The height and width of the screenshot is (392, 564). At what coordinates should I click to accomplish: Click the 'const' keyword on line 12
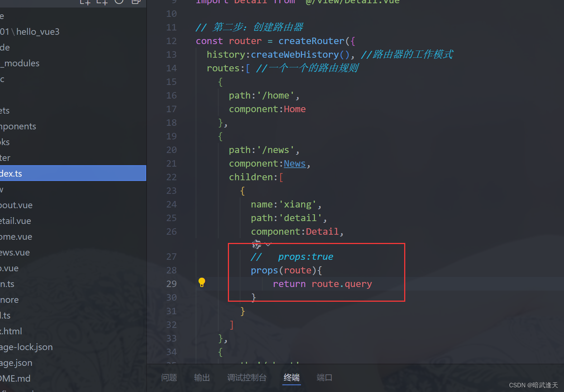click(x=209, y=41)
